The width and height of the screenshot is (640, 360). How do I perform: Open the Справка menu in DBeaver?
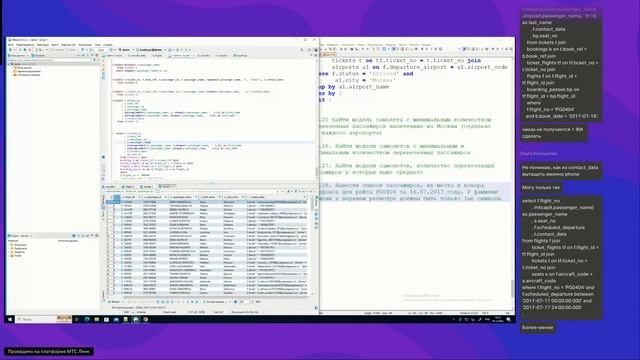108,44
